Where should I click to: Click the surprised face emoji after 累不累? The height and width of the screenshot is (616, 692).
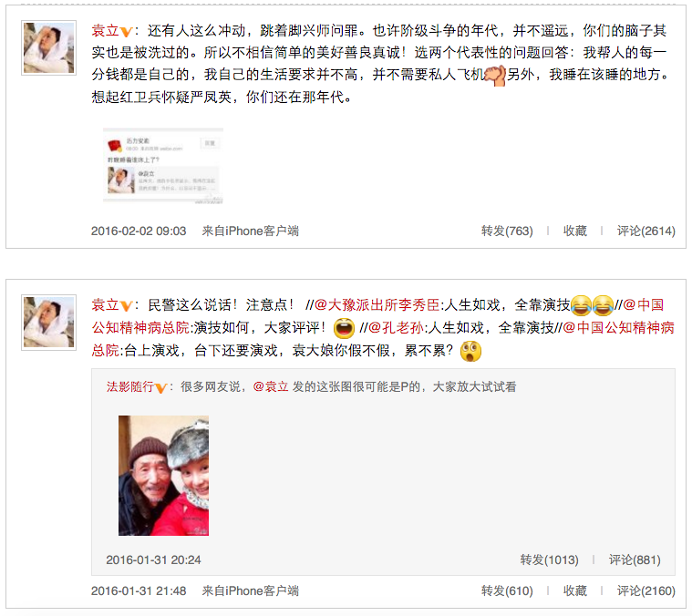[x=470, y=351]
